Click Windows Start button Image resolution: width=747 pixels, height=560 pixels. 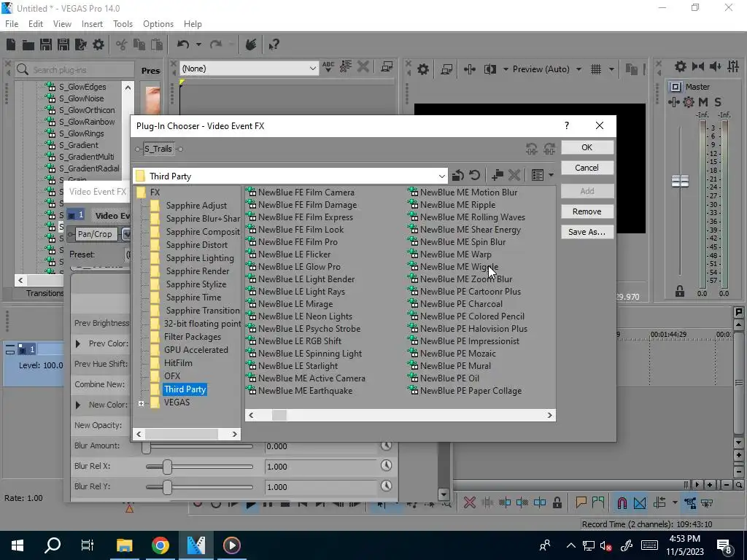18,545
